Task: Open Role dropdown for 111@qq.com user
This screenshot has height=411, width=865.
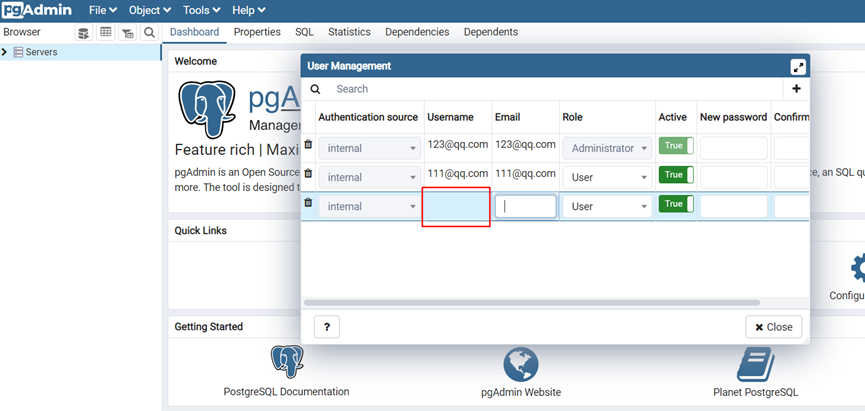Action: 607,178
